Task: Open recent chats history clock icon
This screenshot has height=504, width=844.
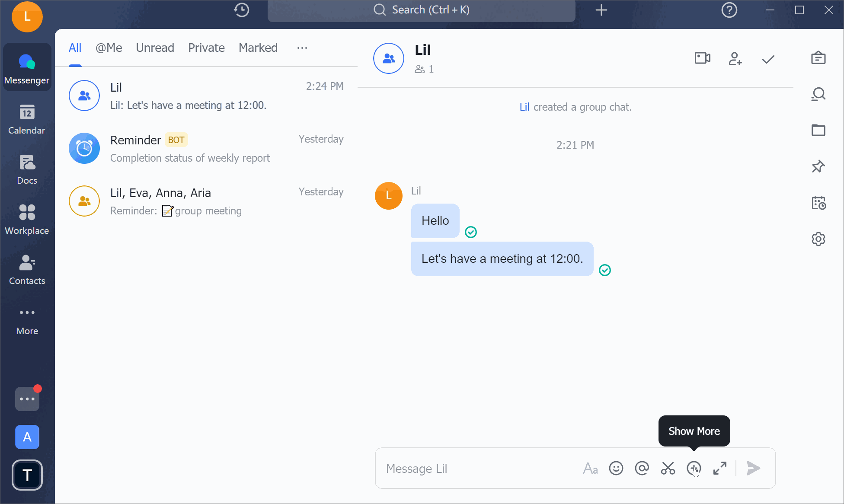Action: coord(241,10)
